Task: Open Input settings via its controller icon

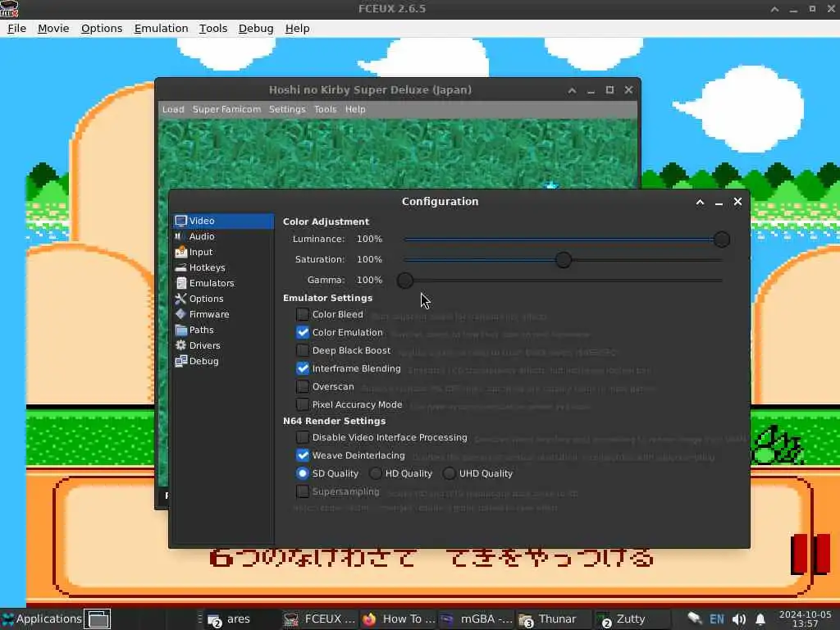Action: (x=181, y=252)
